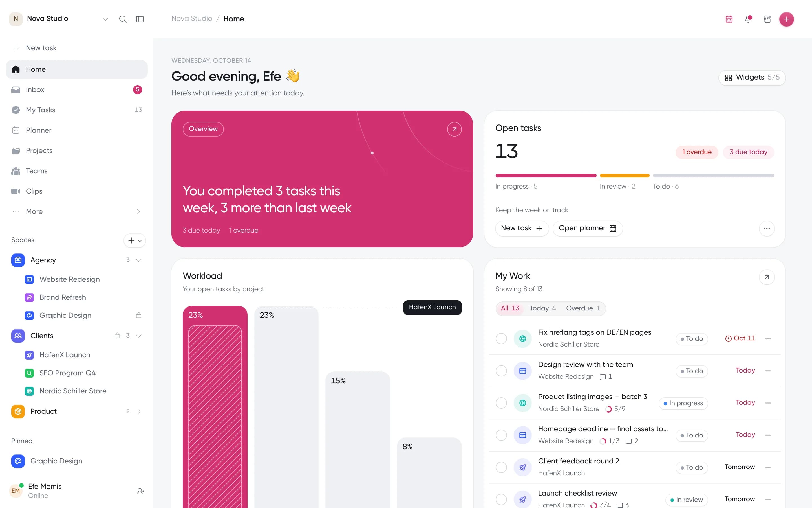Image resolution: width=812 pixels, height=508 pixels.
Task: Click New task button in Open tasks card
Action: 522,229
